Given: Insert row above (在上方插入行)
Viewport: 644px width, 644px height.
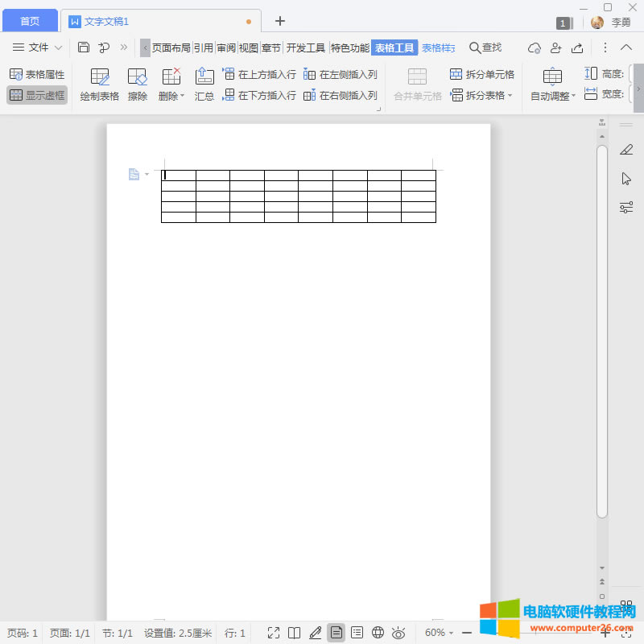Looking at the screenshot, I should click(259, 74).
